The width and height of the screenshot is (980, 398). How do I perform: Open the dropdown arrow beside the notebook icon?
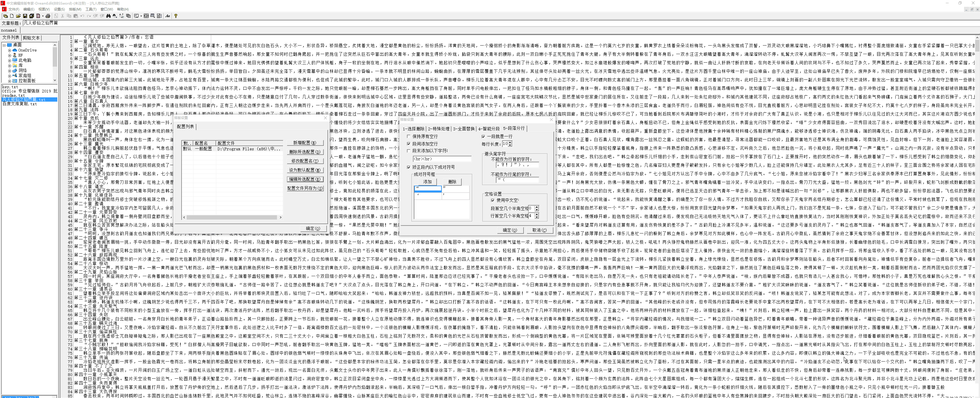(x=43, y=16)
